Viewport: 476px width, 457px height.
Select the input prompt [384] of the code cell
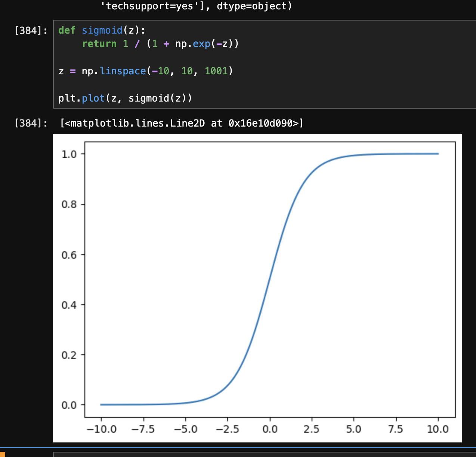[31, 31]
